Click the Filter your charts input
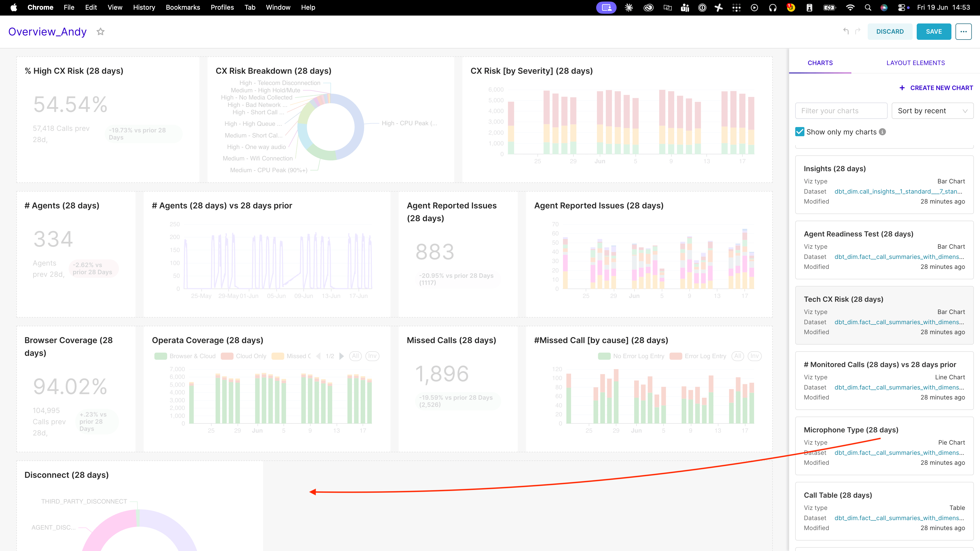Viewport: 980px width, 551px height. pyautogui.click(x=841, y=111)
